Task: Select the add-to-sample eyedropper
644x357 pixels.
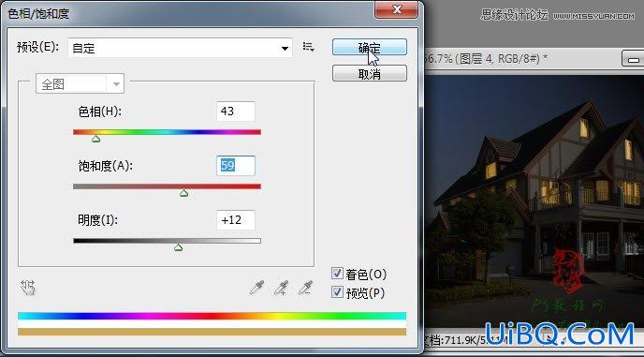Action: (x=282, y=288)
